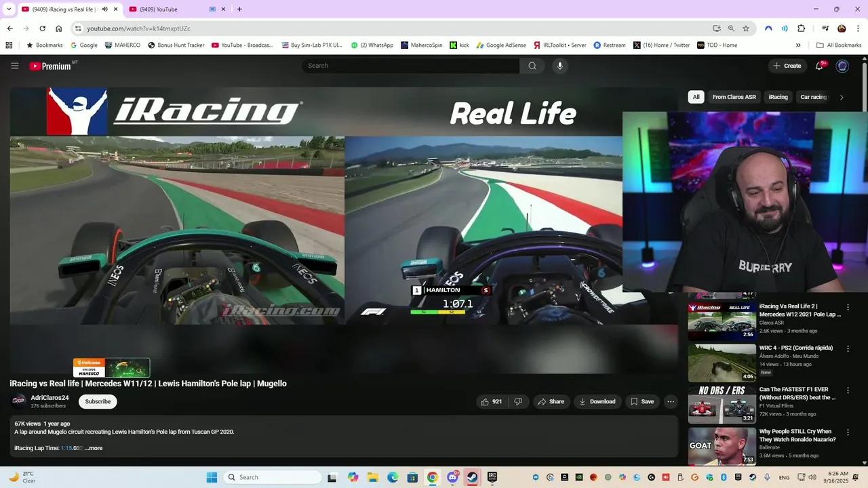
Task: Open WhatsApp bookmark
Action: [x=372, y=45]
